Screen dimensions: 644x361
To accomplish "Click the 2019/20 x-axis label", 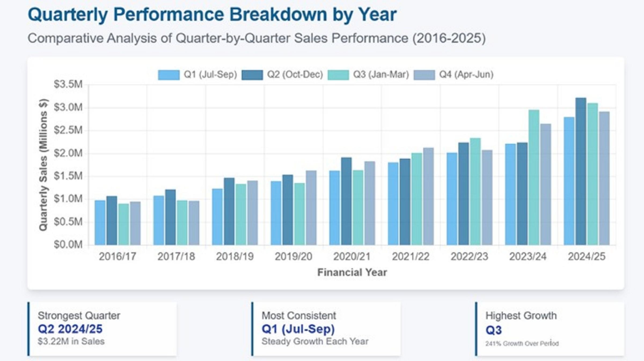I will 293,257.
